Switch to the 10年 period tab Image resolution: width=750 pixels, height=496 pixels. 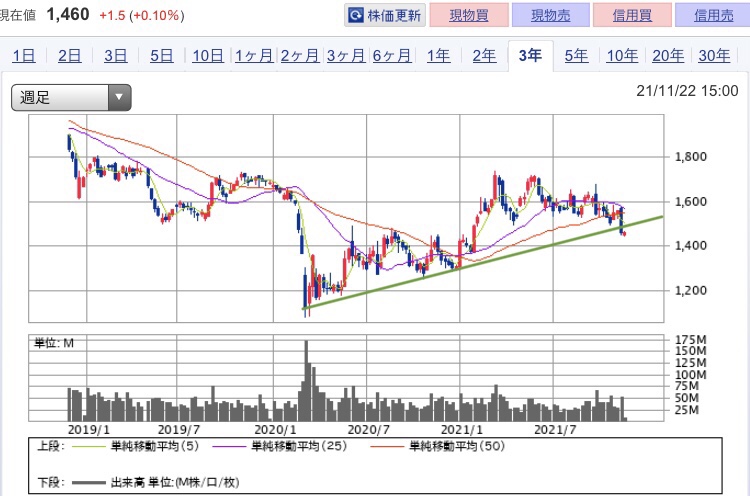622,56
